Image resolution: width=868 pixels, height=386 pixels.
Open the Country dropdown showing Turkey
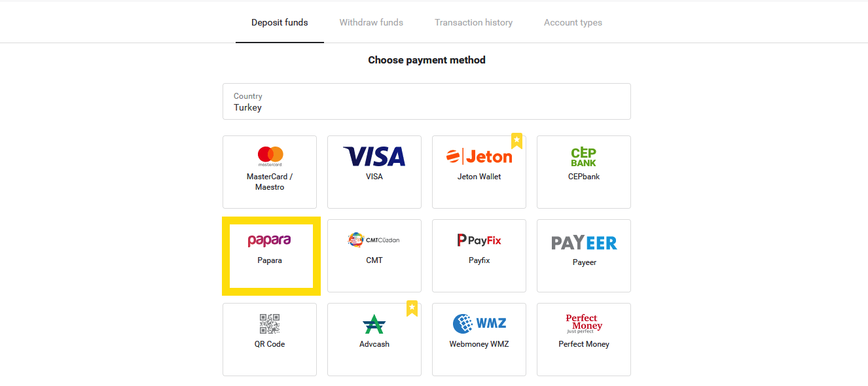(x=426, y=101)
